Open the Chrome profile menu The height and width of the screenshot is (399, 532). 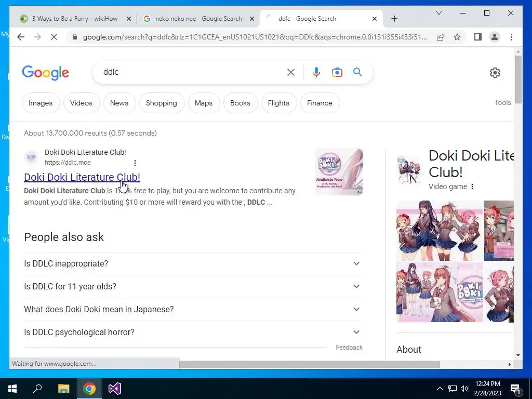tap(495, 37)
